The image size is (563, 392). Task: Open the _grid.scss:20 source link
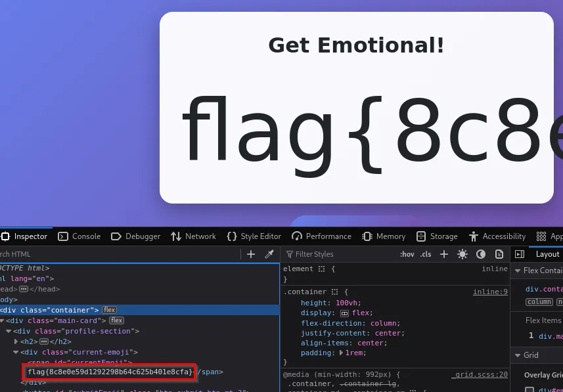tap(479, 374)
